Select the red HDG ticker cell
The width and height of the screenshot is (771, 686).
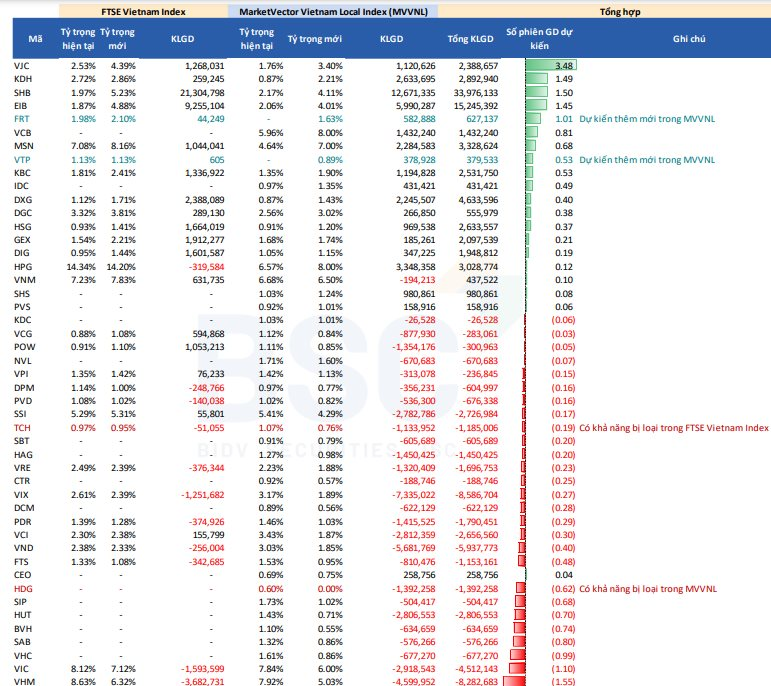point(22,590)
